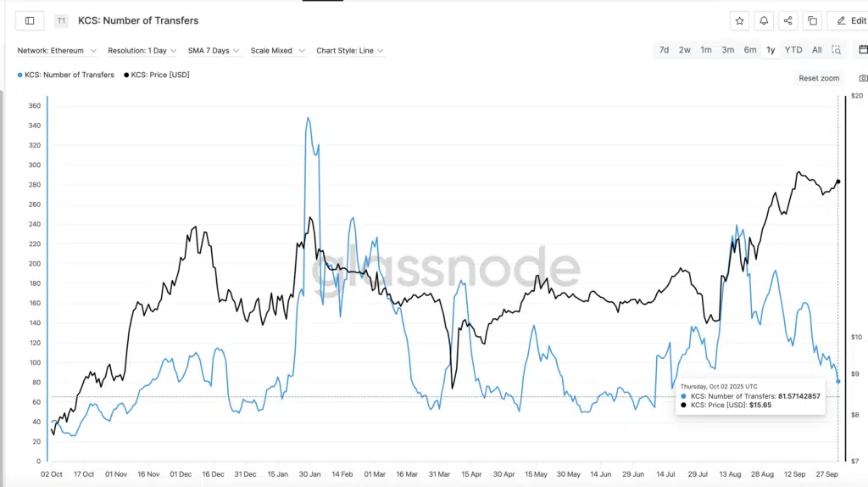Toggle the sidebar panel icon
Screen dimensions: 868x487
click(x=30, y=20)
